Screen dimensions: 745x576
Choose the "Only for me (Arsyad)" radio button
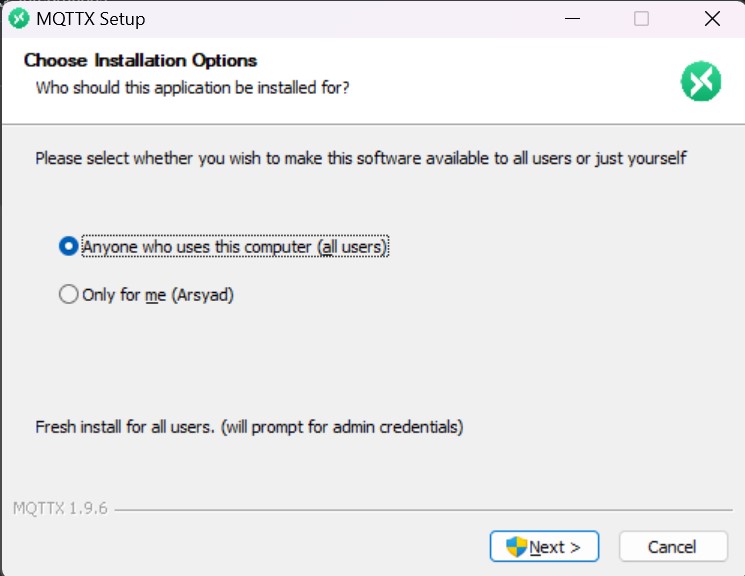pyautogui.click(x=68, y=295)
